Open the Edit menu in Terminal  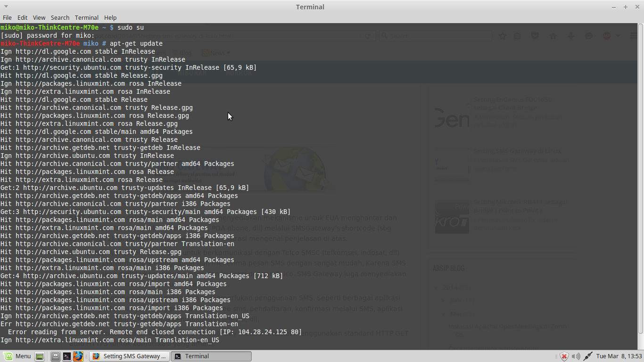(x=22, y=17)
